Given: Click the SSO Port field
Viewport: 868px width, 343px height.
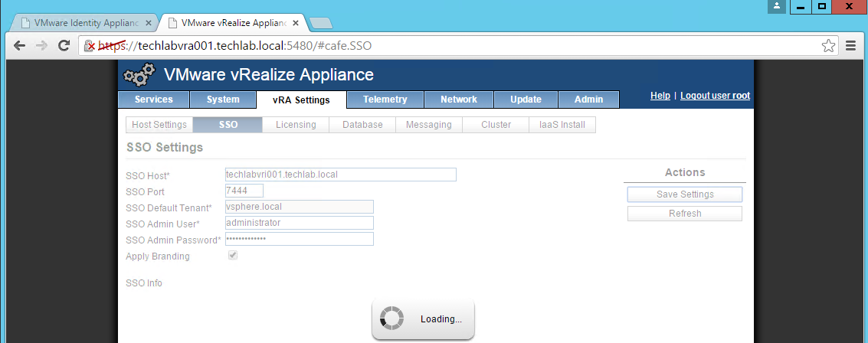Looking at the screenshot, I should point(244,191).
